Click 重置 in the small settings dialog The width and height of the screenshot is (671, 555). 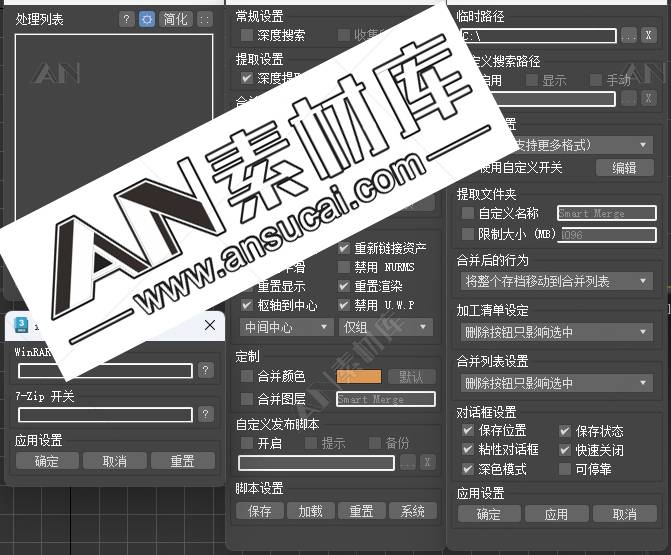tap(183, 461)
